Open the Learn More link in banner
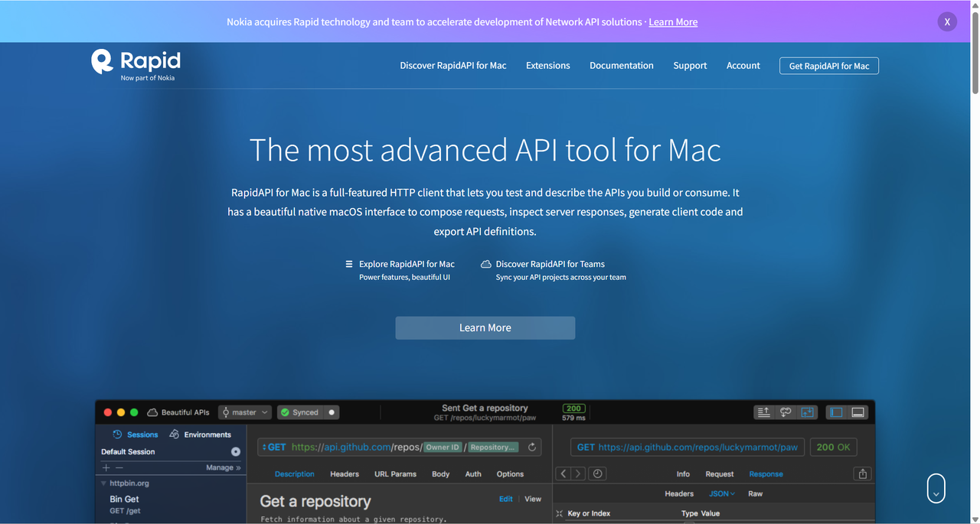The width and height of the screenshot is (980, 524). coord(673,22)
